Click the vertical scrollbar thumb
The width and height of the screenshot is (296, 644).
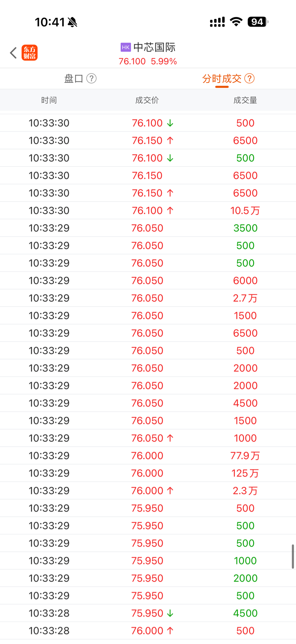[293, 556]
